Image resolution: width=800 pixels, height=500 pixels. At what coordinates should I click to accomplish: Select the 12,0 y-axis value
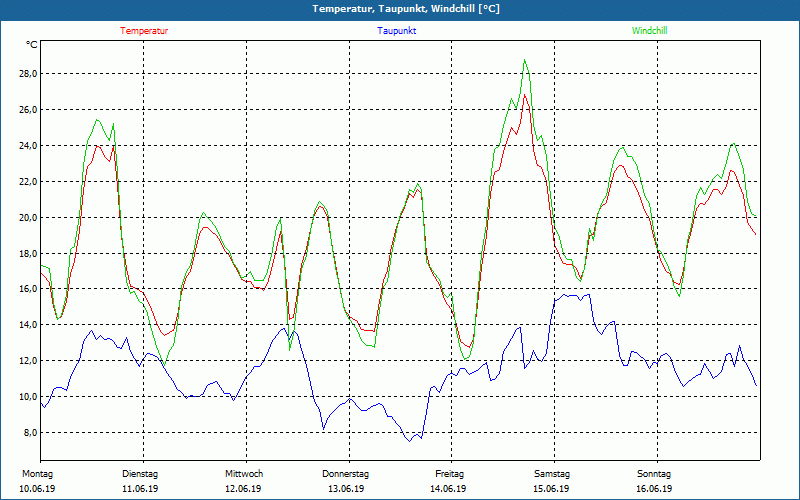(28, 361)
